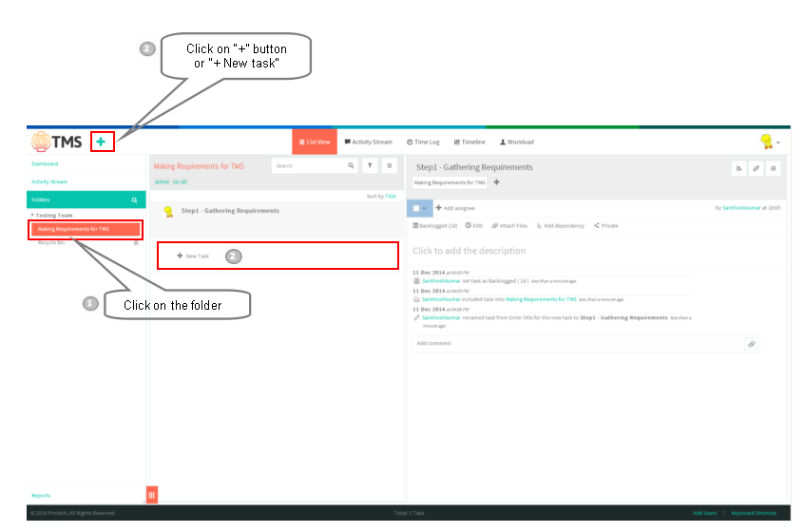Click the Making Requirements for TMS list heading
805x532 pixels.
pos(199,166)
